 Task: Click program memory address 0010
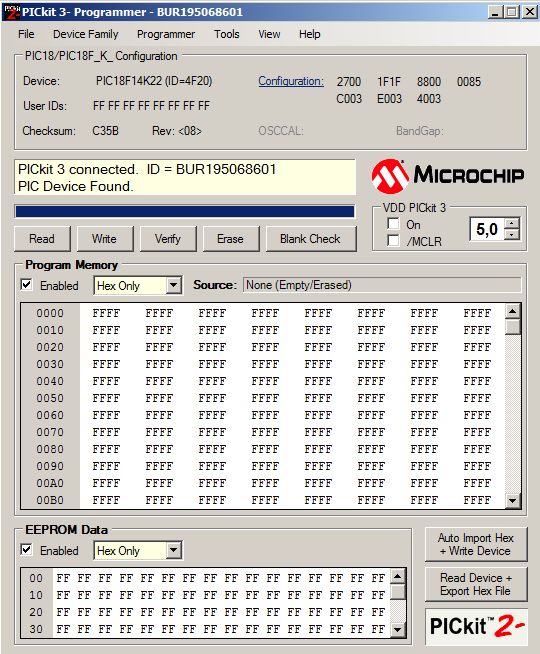(x=50, y=330)
